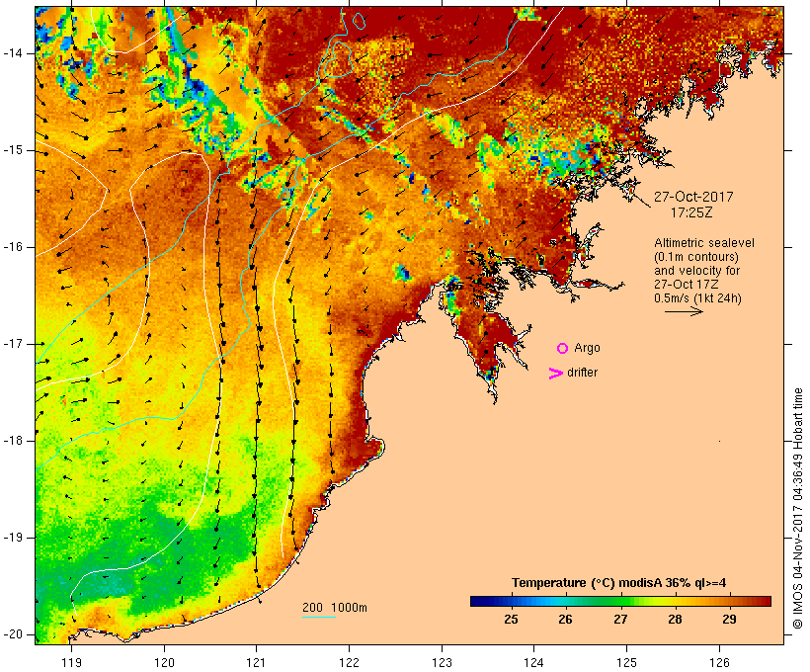
Task: Click the 'and velocity for' text line
Action: [696, 271]
